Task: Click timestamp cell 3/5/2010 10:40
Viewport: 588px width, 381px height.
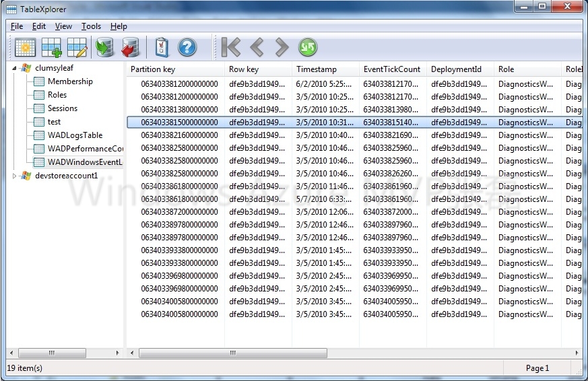Action: point(324,135)
